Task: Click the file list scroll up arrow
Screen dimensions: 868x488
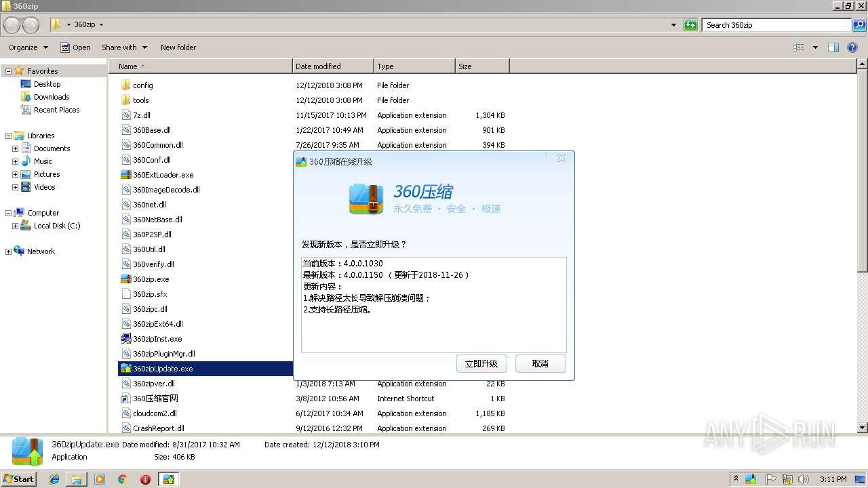Action: [x=862, y=65]
